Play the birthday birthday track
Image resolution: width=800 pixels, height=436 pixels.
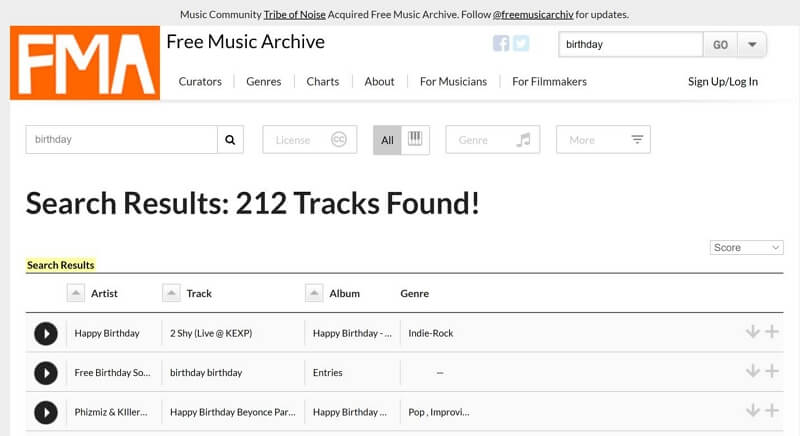point(46,373)
